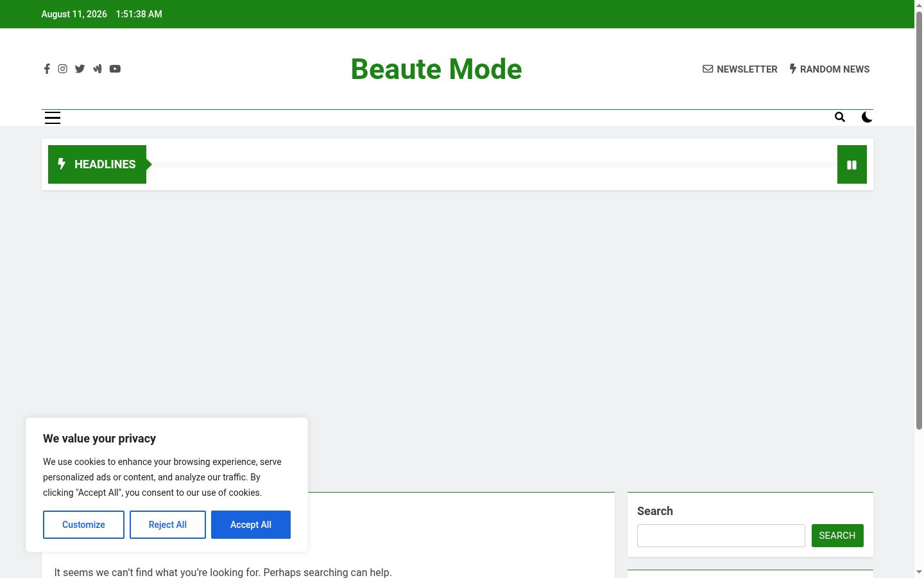This screenshot has height=578, width=924.
Task: Click the Customize cookies button
Action: pos(83,525)
